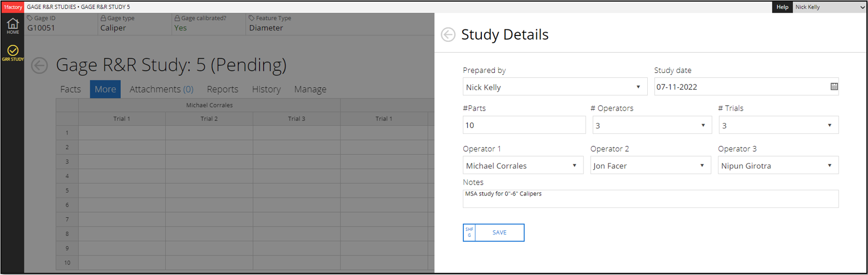Click into the Notes text area

coord(650,199)
